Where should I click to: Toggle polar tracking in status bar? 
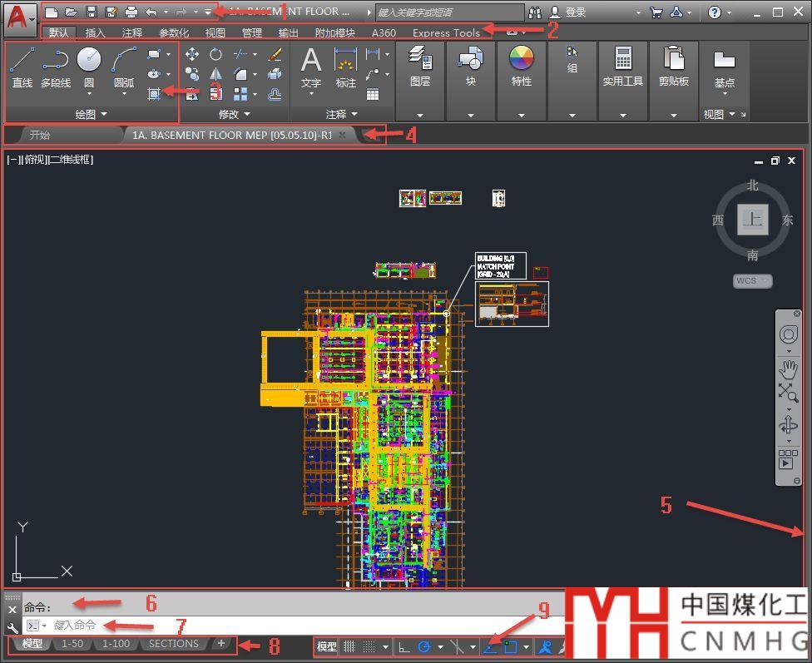click(424, 646)
